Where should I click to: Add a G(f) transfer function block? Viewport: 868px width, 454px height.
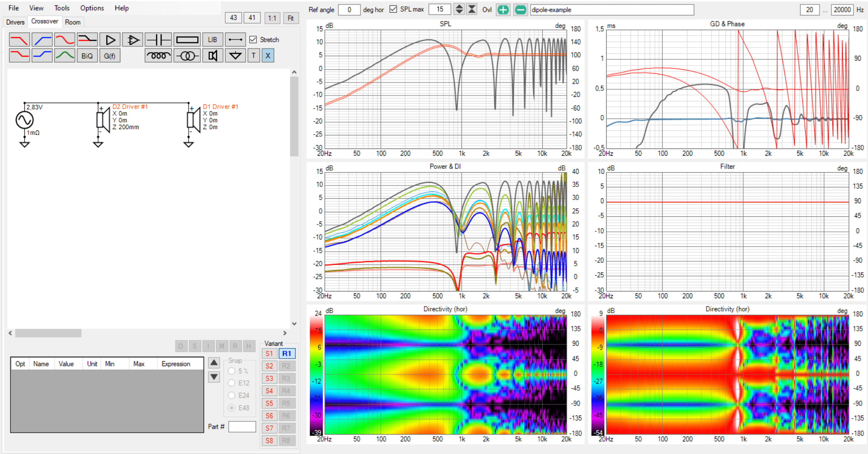(x=110, y=56)
